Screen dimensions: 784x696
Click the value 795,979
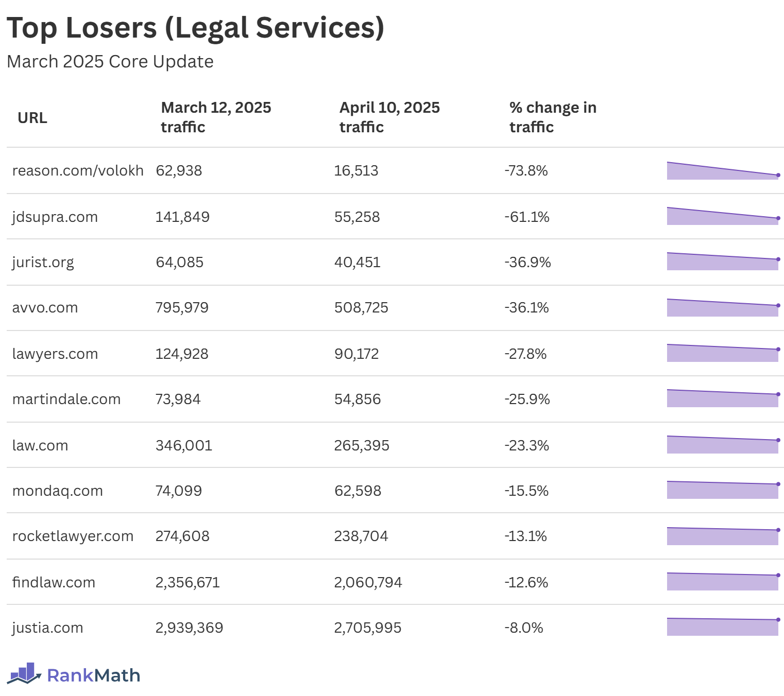tap(182, 307)
